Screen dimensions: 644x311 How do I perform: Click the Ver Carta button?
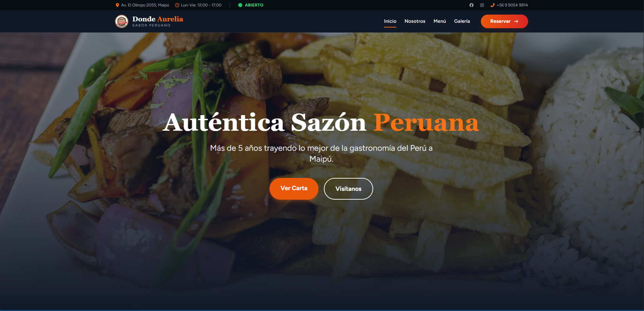(294, 188)
